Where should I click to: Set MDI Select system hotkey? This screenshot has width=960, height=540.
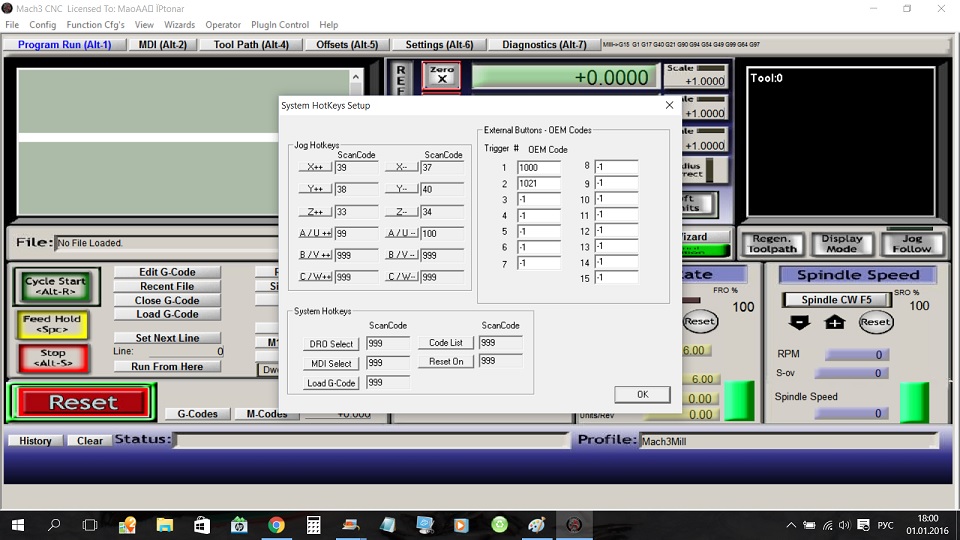(x=331, y=364)
